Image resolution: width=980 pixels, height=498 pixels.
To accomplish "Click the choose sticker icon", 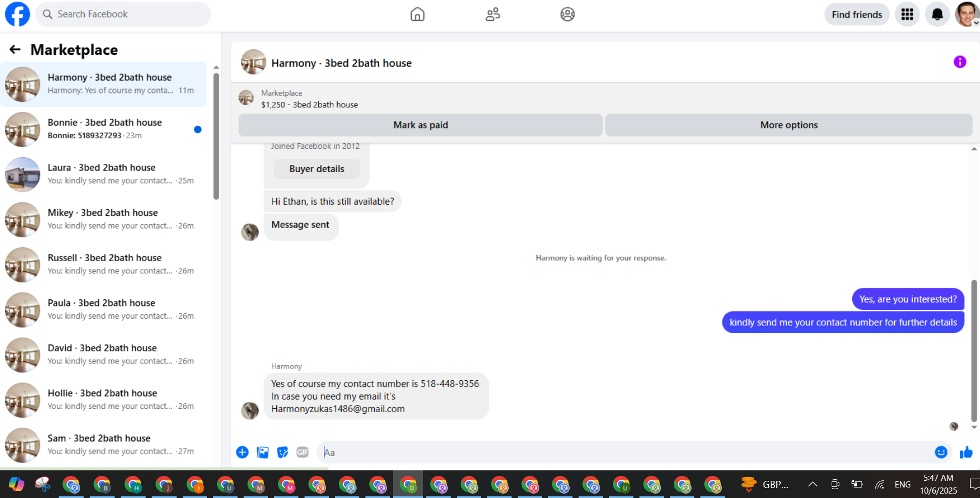I will pos(282,452).
